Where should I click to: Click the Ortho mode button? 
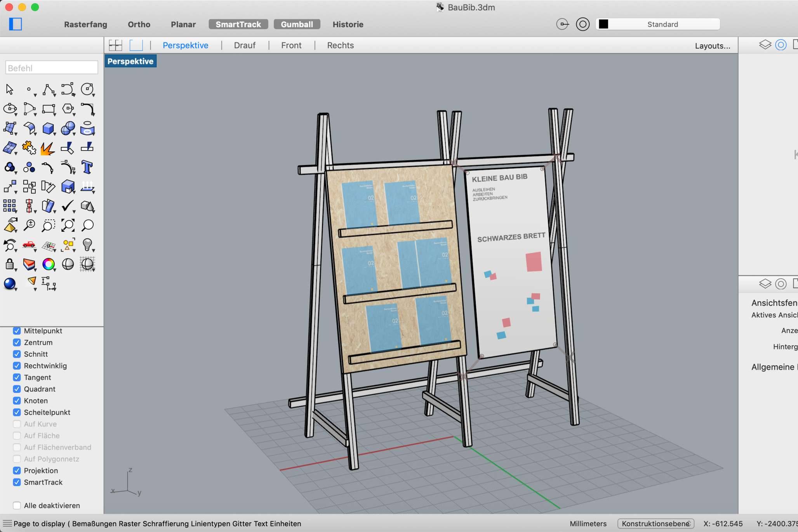(139, 24)
